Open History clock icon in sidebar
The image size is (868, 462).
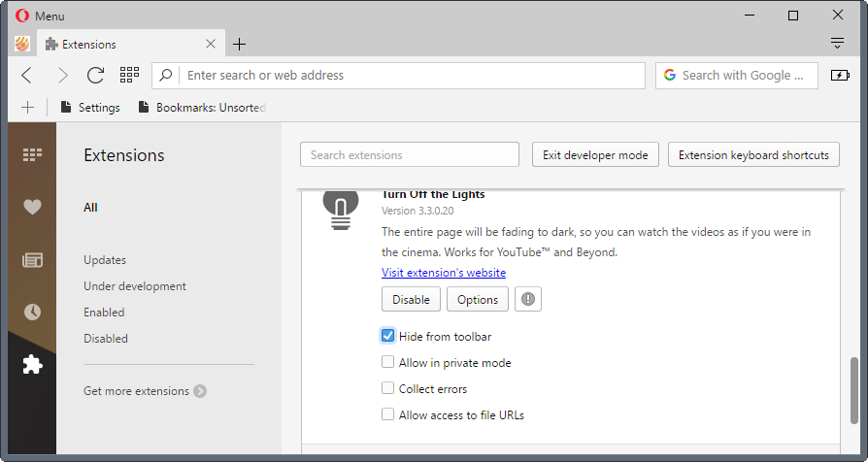tap(32, 313)
